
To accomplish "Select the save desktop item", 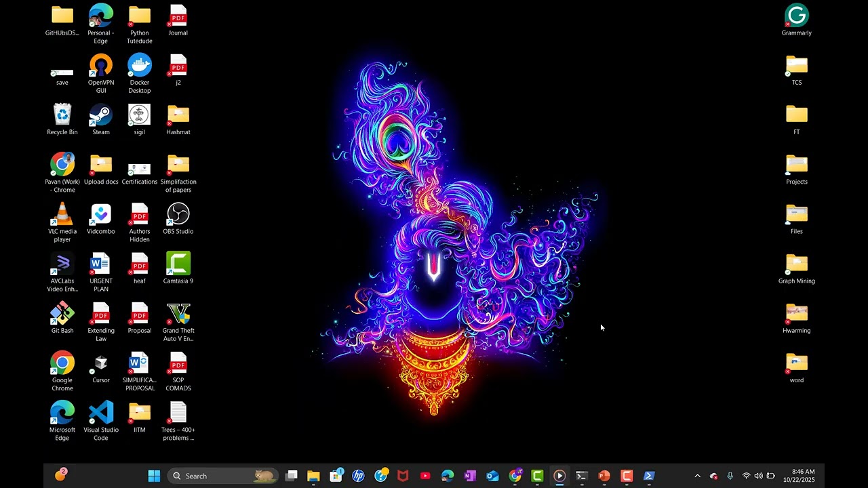I will pyautogui.click(x=62, y=72).
